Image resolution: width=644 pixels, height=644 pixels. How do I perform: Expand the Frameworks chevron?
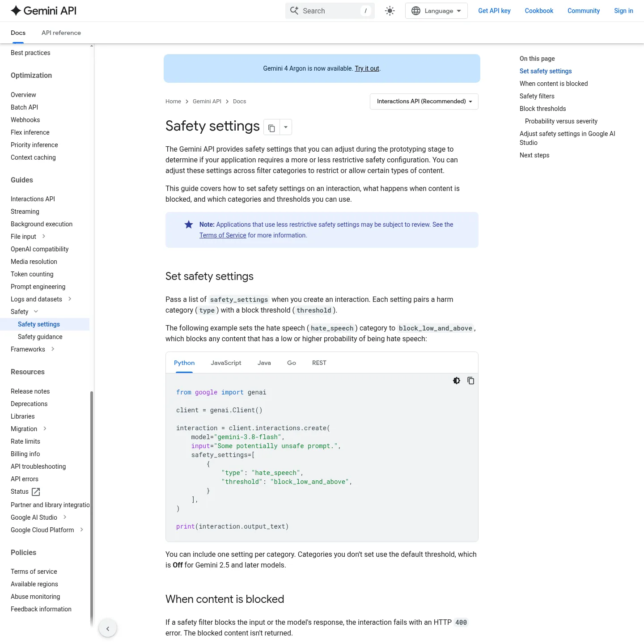53,349
